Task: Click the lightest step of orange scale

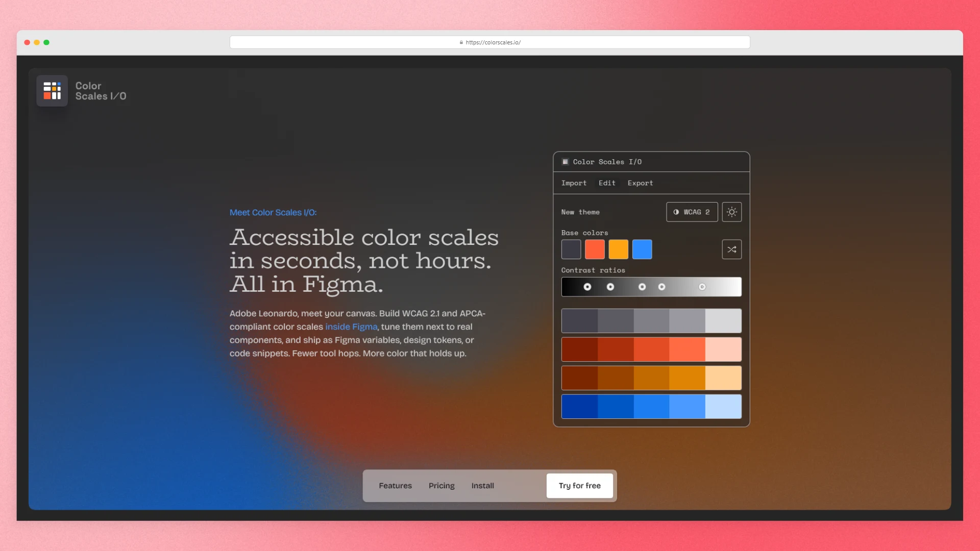Action: coord(723,378)
